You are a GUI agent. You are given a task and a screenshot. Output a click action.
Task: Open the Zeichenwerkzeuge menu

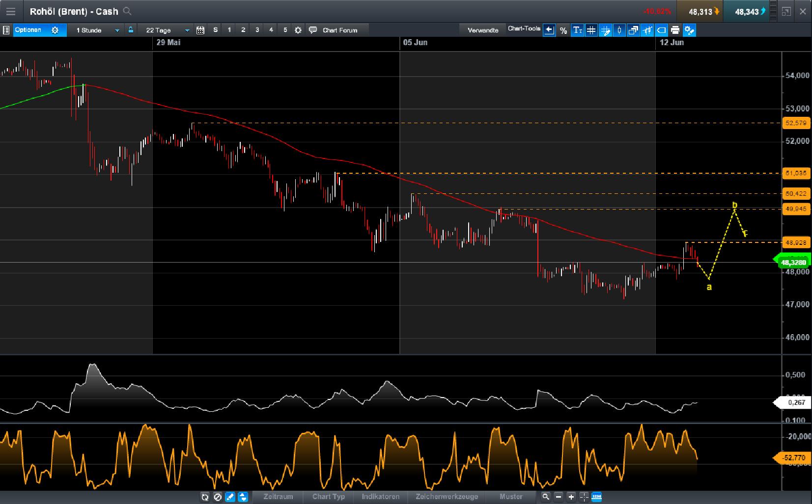click(447, 497)
